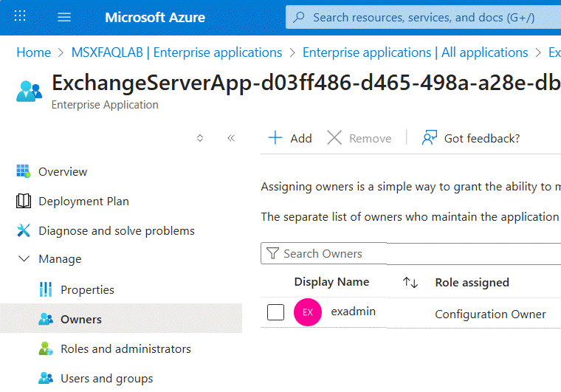Go to Home breadcrumb
Viewport: 561px width, 392px height.
coord(34,52)
